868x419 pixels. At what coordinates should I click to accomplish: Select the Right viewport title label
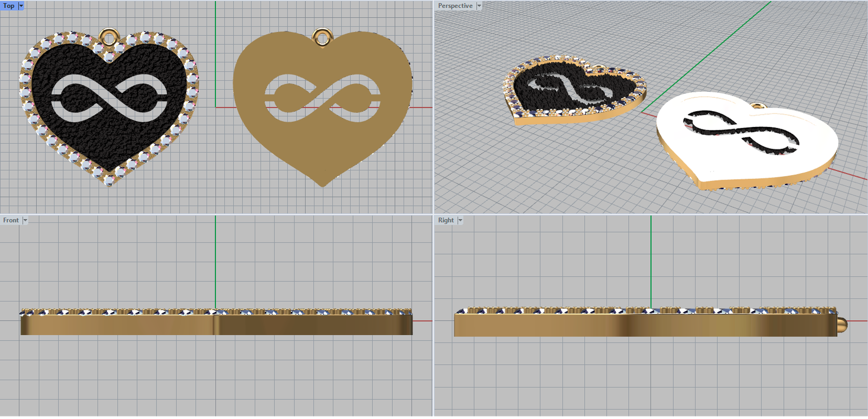coord(446,220)
